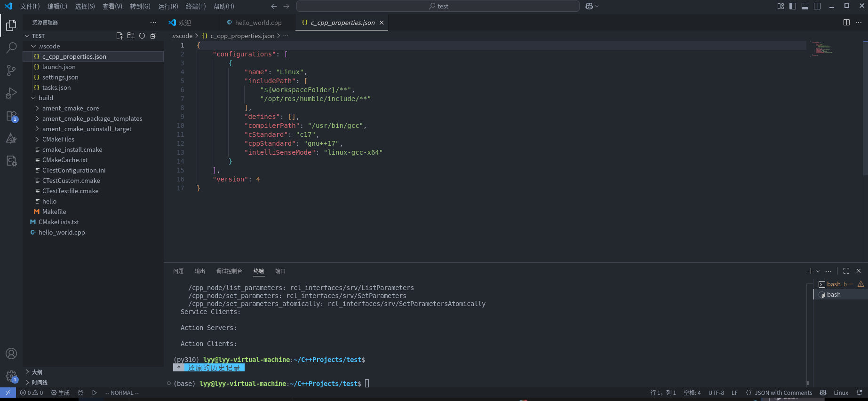Create a new terminal with plus icon

(x=811, y=271)
